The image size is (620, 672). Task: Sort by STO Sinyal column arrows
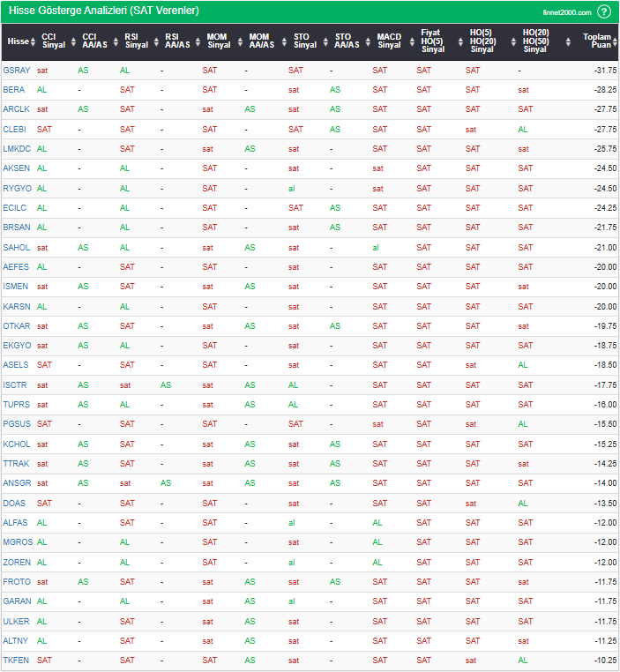pyautogui.click(x=325, y=41)
